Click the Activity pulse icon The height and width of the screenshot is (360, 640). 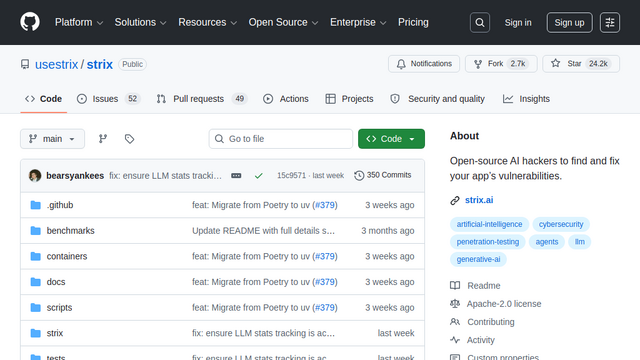tap(455, 340)
